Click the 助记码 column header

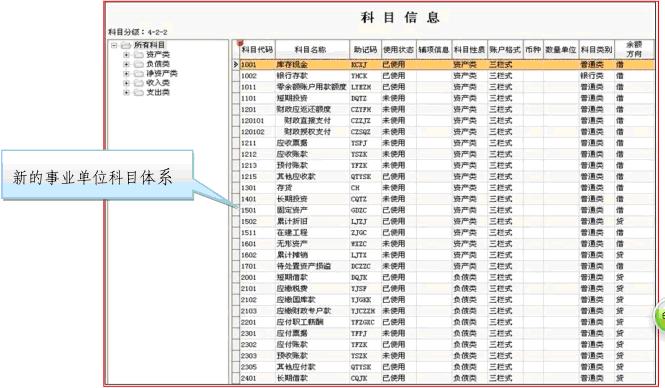365,50
